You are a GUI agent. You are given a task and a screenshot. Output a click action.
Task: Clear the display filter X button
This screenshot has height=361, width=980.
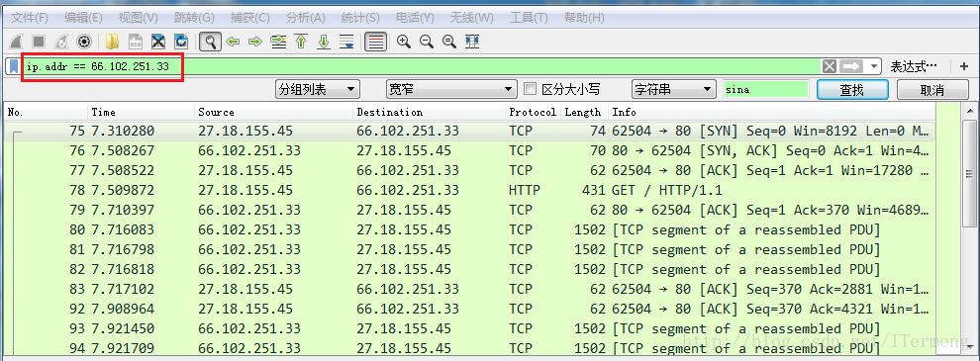tap(830, 67)
